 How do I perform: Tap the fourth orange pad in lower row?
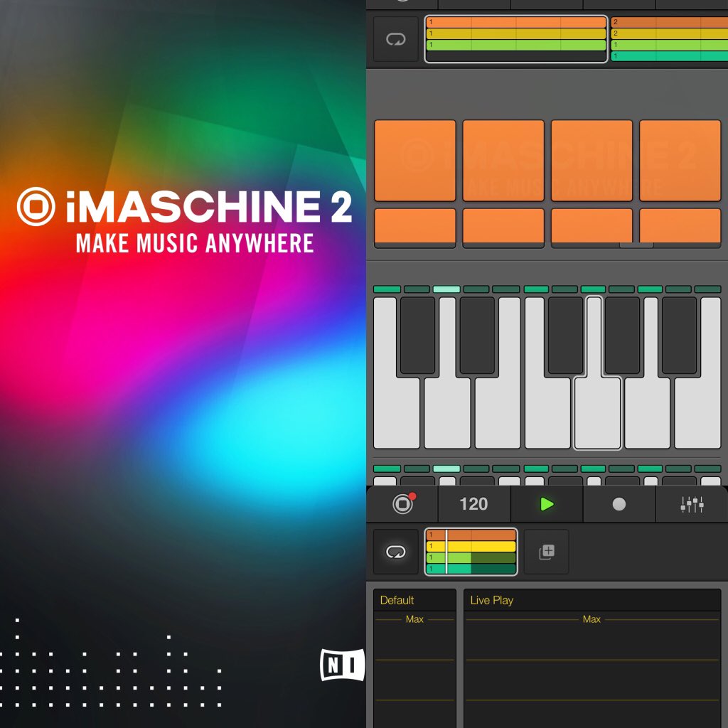click(680, 227)
